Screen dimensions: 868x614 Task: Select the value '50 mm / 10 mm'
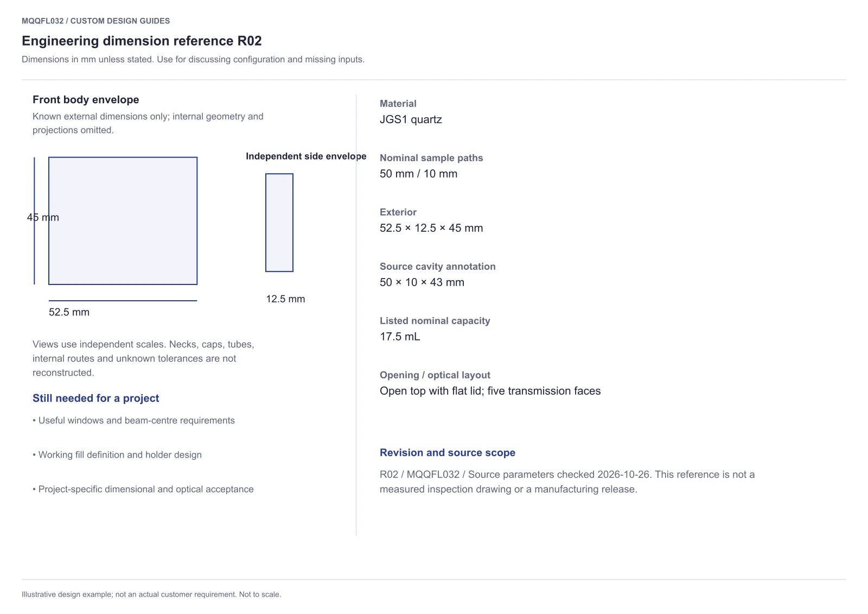coord(418,174)
